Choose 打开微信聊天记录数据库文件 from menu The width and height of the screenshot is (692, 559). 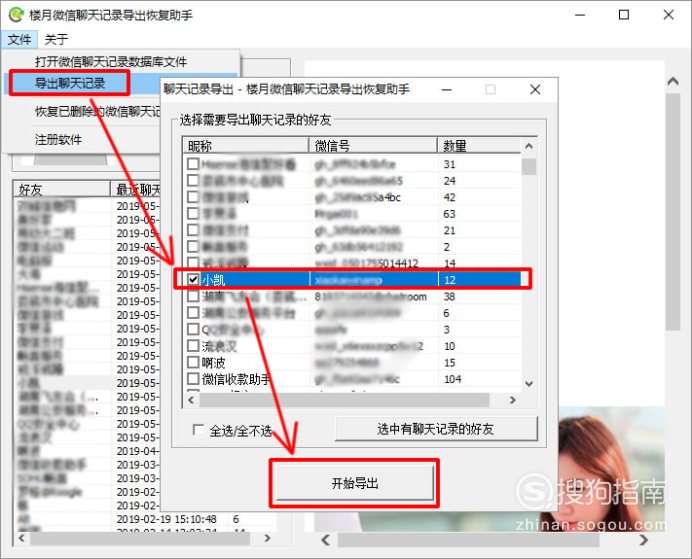tap(111, 62)
